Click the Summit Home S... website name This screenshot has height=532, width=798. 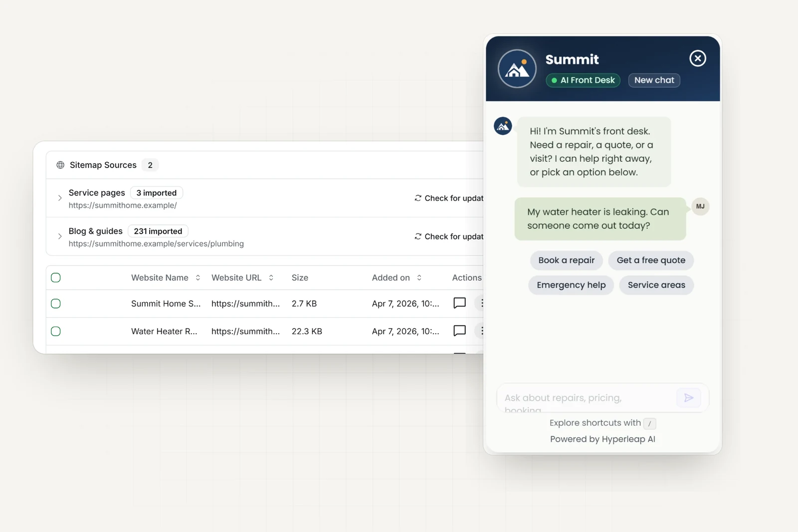(166, 304)
